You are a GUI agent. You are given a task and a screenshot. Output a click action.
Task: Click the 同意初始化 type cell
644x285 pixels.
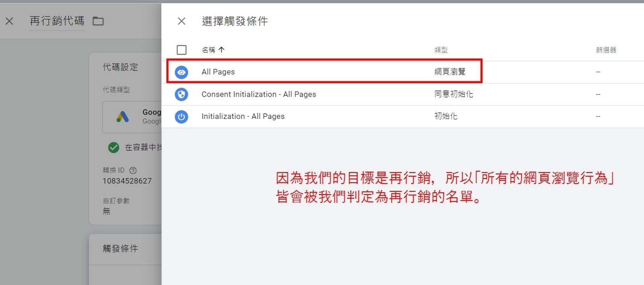click(454, 94)
